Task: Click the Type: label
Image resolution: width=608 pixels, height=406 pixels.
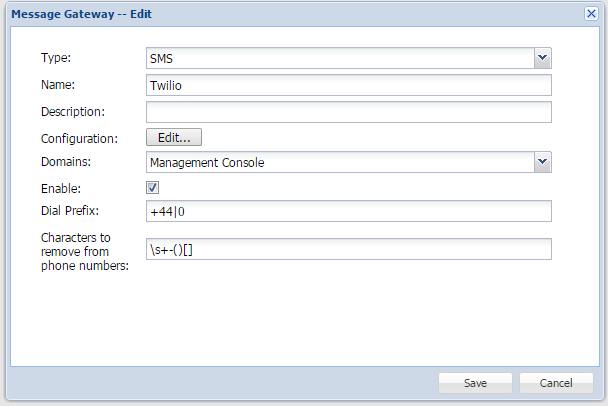Action: point(56,58)
